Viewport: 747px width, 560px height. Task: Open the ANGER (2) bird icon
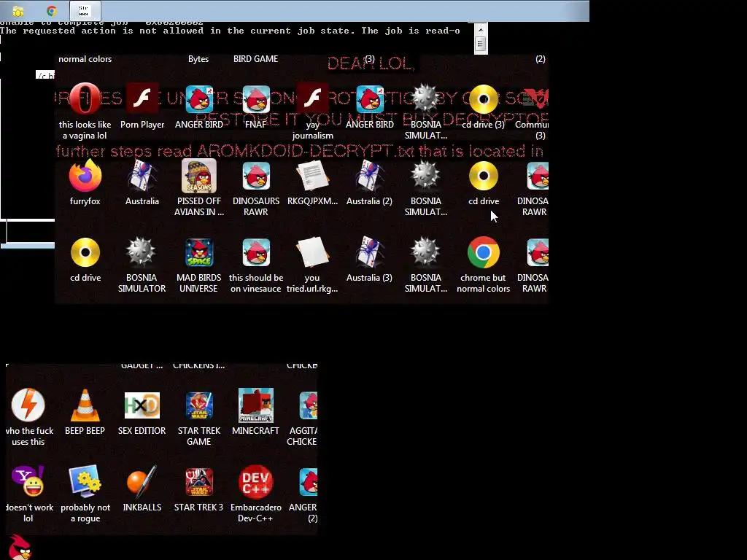(x=309, y=482)
